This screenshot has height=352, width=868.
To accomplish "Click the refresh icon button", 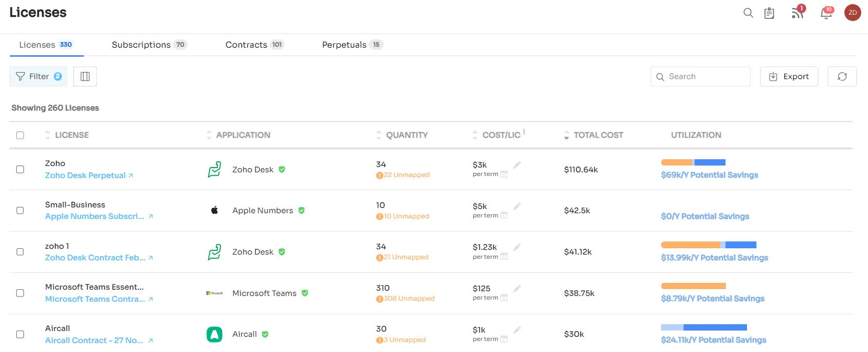I will click(842, 76).
